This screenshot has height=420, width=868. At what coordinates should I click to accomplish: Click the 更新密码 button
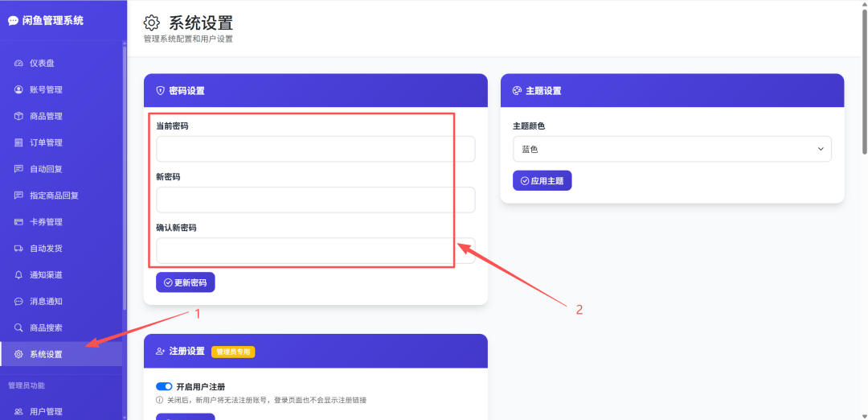pos(186,282)
